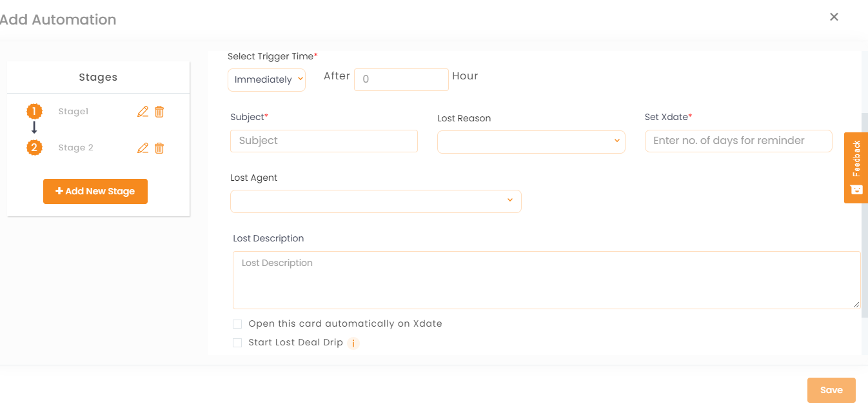This screenshot has width=868, height=408.
Task: Select Stage1 in the Stages list
Action: click(x=73, y=112)
